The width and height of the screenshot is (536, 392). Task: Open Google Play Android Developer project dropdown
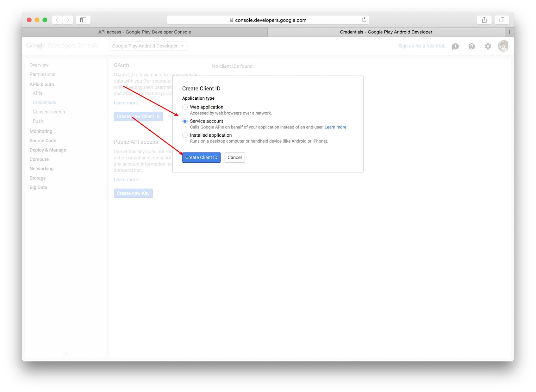coord(148,46)
